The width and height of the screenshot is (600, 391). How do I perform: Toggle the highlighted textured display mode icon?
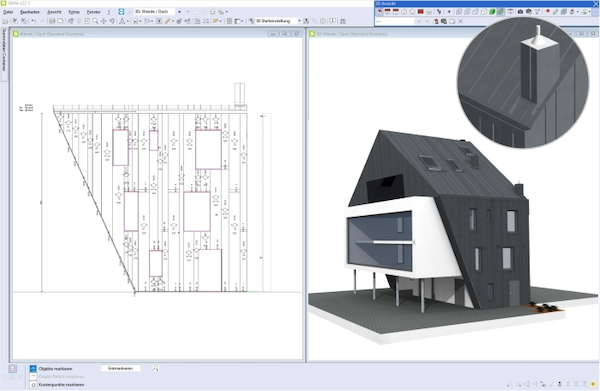501,11
